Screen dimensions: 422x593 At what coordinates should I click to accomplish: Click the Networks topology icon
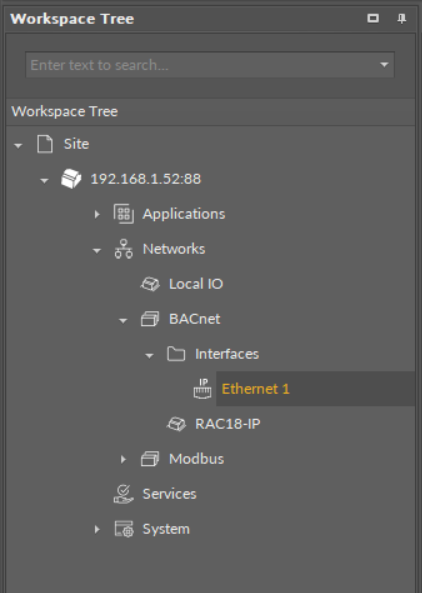124,249
